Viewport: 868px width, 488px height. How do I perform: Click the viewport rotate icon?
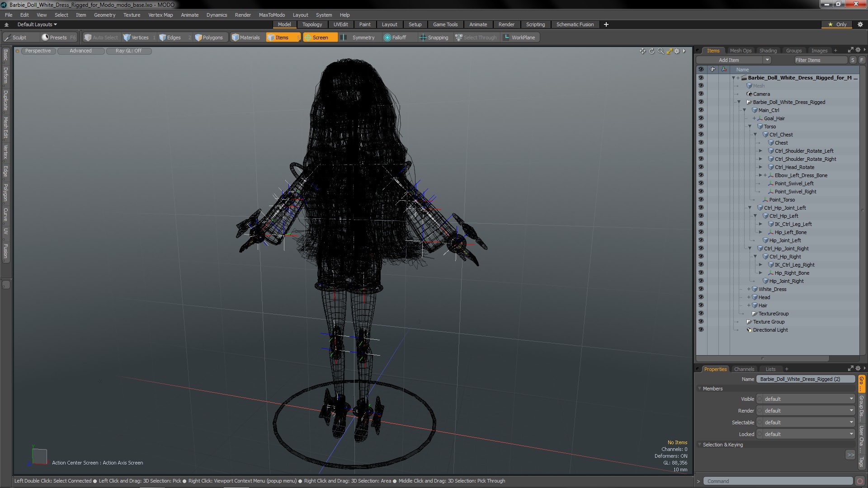click(x=651, y=51)
